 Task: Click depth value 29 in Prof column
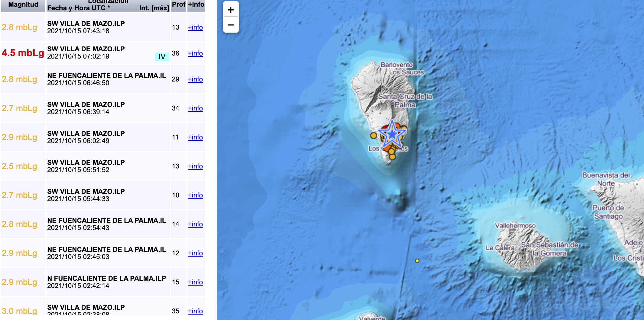[x=176, y=79]
